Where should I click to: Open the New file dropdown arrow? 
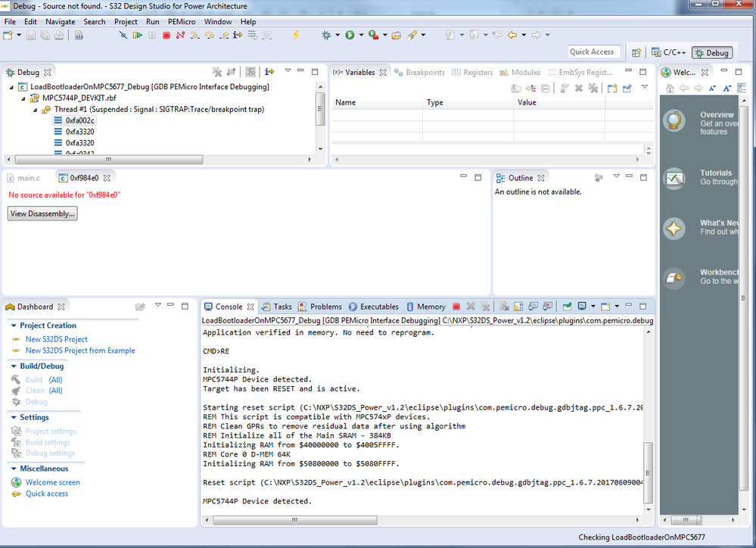19,35
